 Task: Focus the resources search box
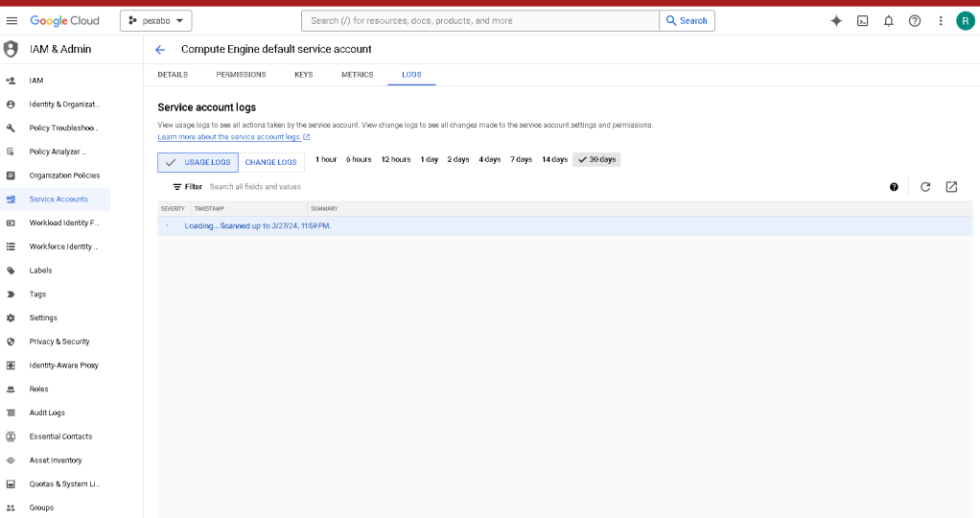click(x=480, y=21)
